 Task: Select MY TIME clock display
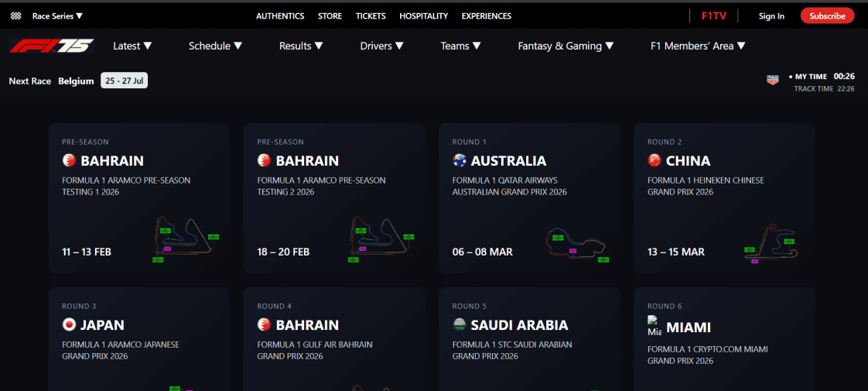[x=822, y=77]
